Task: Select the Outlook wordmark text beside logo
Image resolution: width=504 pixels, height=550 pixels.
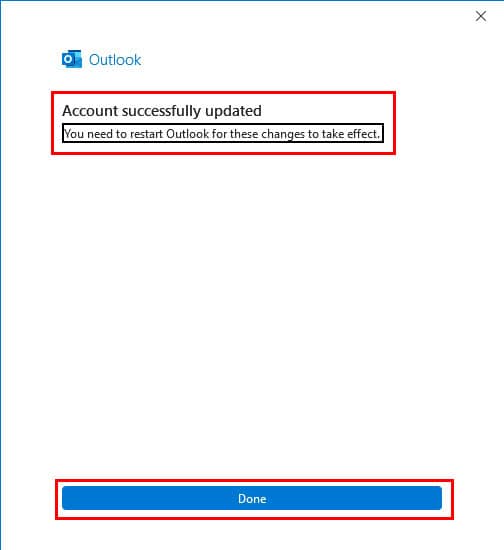Action: [115, 60]
